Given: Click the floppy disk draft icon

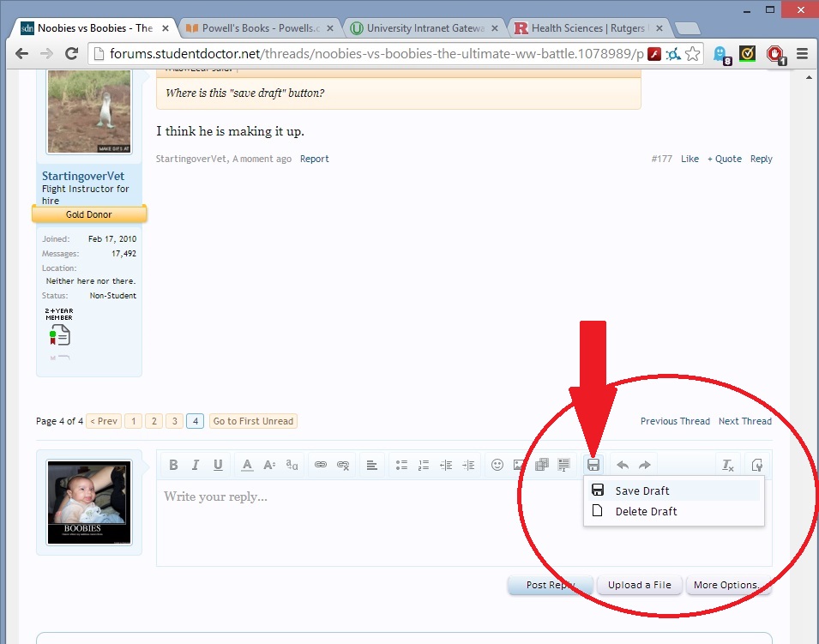Looking at the screenshot, I should pos(593,465).
